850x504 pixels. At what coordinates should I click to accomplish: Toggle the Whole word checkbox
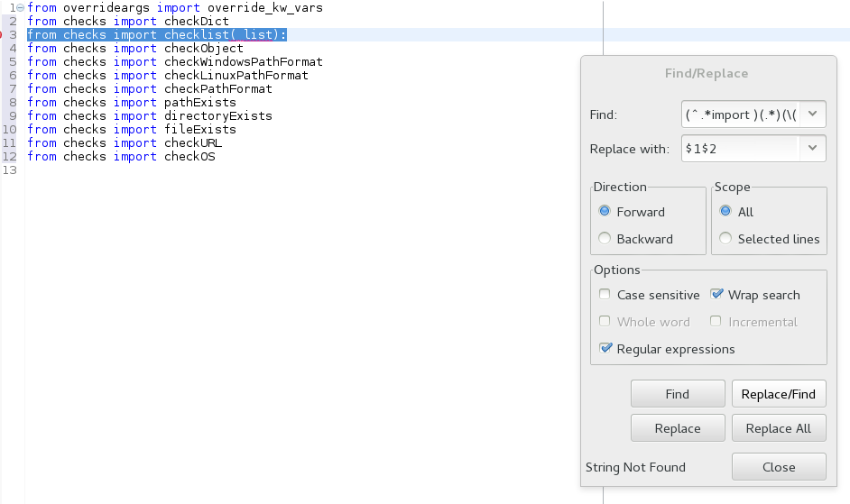click(x=605, y=321)
